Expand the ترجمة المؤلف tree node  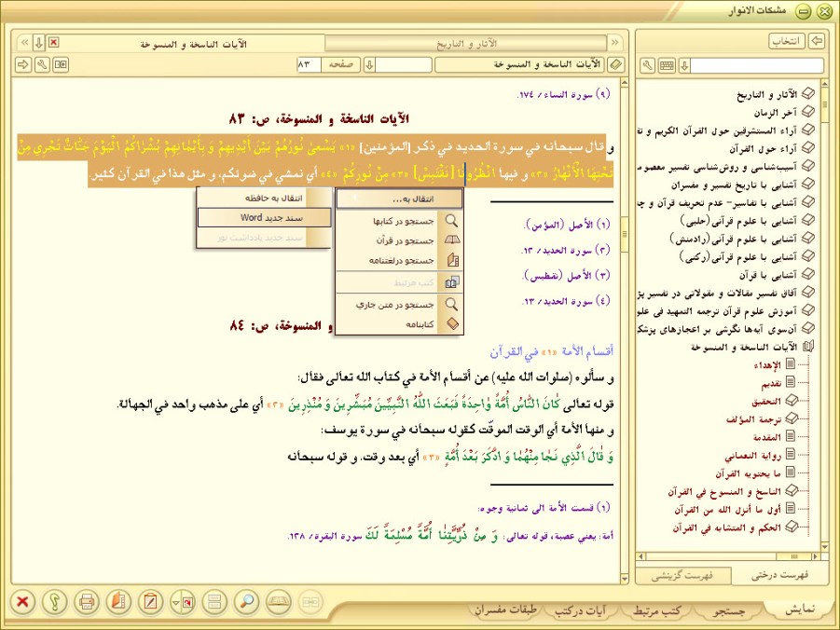(792, 418)
